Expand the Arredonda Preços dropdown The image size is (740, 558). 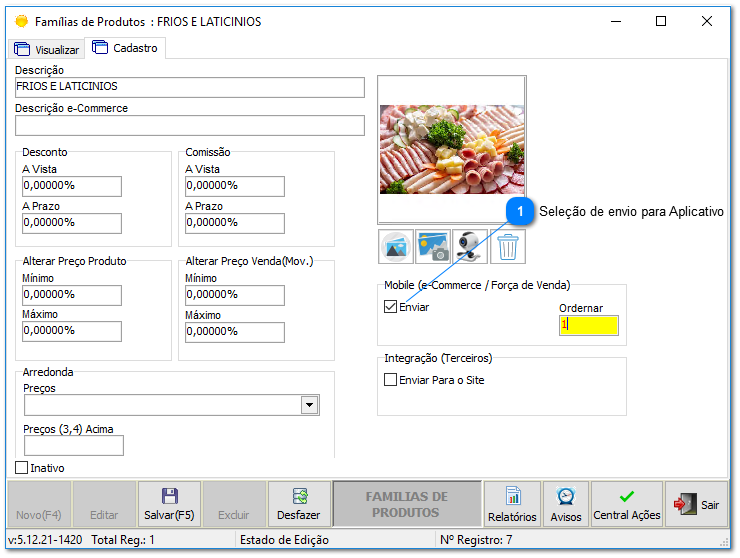310,405
